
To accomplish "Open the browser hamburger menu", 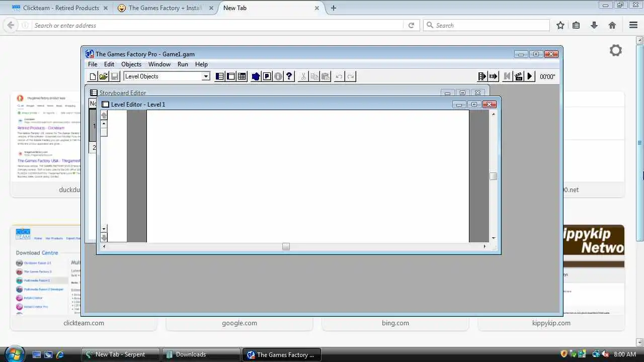I will [633, 25].
